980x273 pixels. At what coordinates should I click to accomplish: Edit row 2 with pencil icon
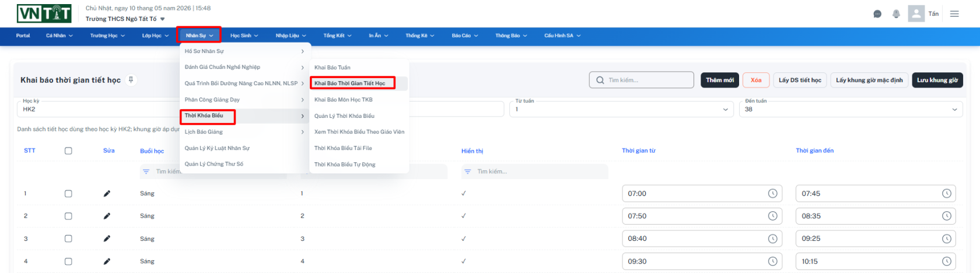(107, 216)
